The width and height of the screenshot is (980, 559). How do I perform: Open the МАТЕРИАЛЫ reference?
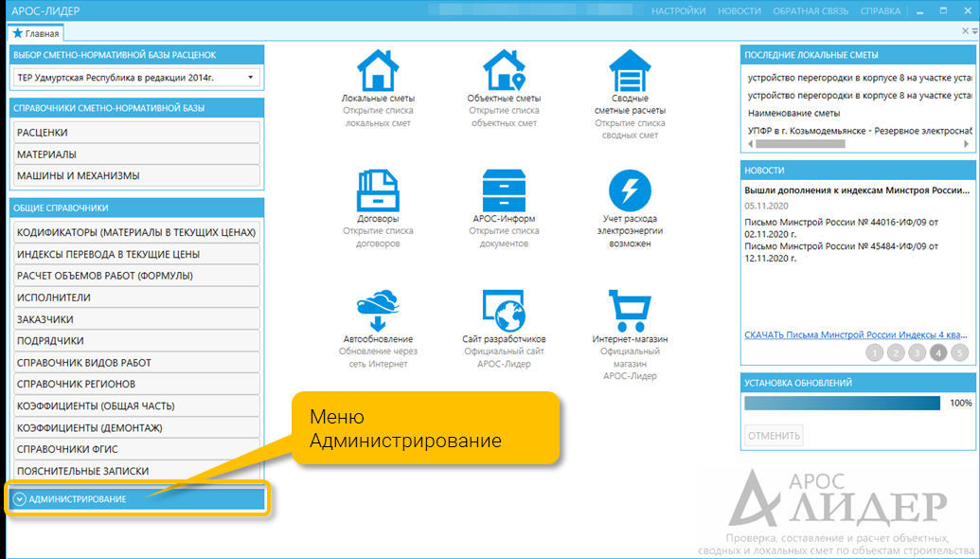136,153
